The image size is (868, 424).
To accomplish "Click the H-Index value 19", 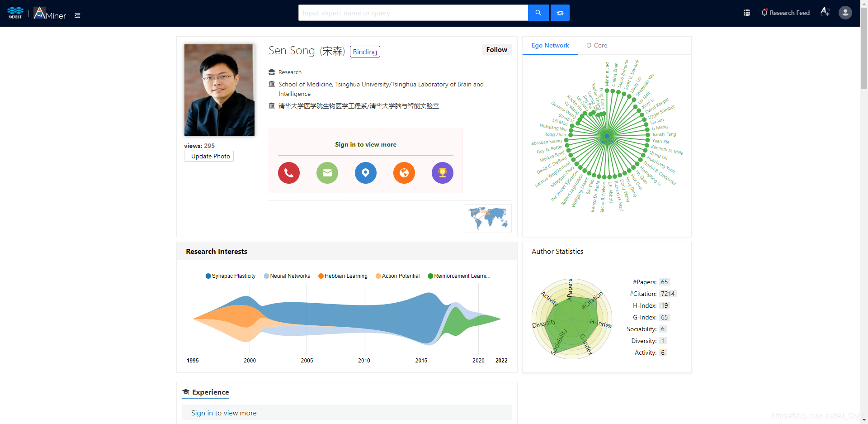I will pyautogui.click(x=664, y=305).
